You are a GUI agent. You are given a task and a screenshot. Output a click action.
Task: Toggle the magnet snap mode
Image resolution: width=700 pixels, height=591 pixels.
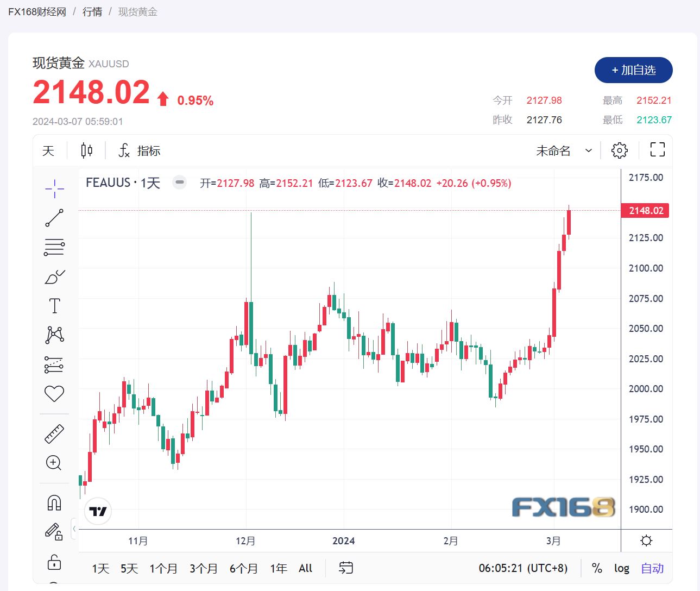click(54, 502)
